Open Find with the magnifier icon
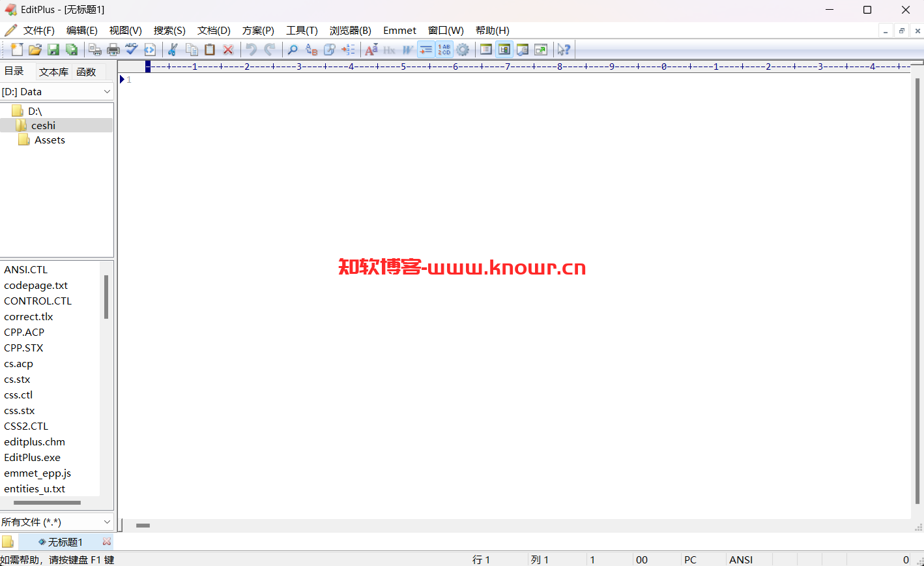This screenshot has height=566, width=924. (293, 50)
